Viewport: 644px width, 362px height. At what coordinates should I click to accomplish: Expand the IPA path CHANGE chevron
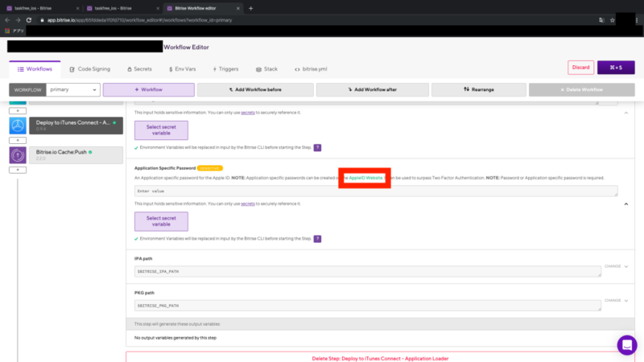[x=626, y=266]
